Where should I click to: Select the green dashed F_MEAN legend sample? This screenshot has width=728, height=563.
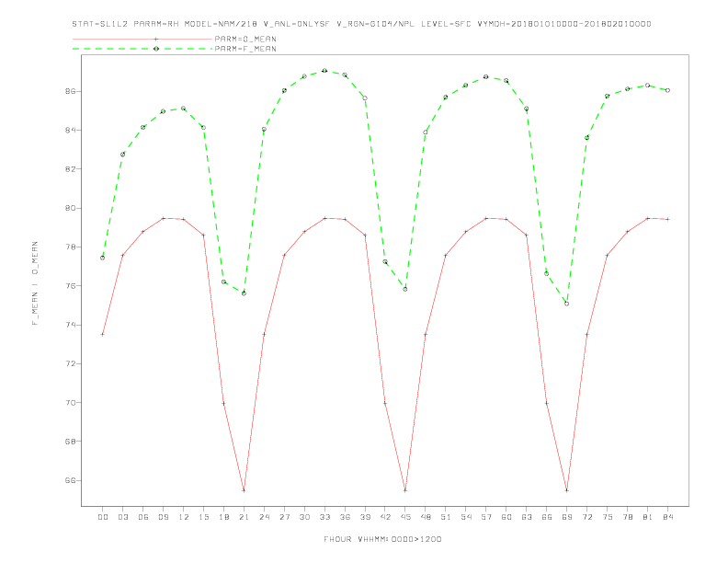(142, 49)
